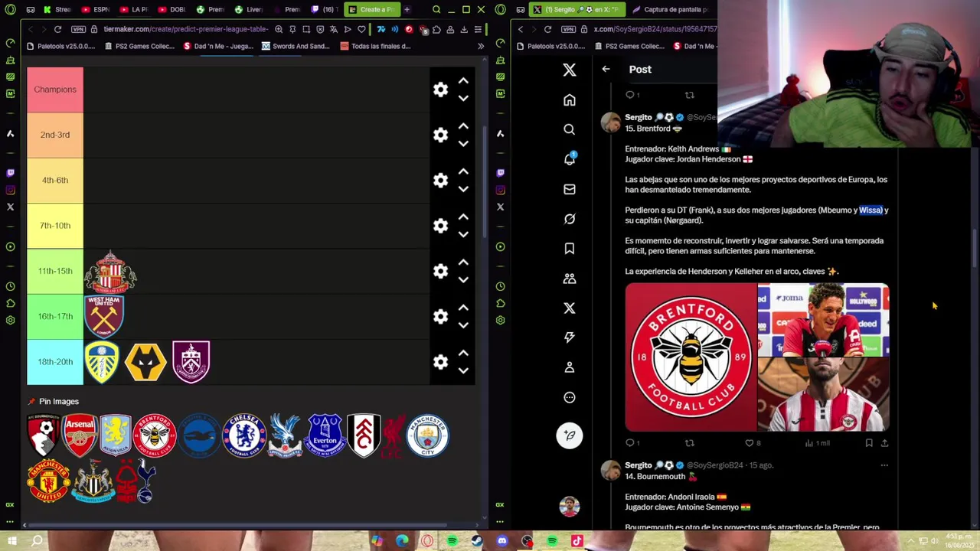This screenshot has height=551, width=980.
Task: Like the Brentford post
Action: point(750,442)
